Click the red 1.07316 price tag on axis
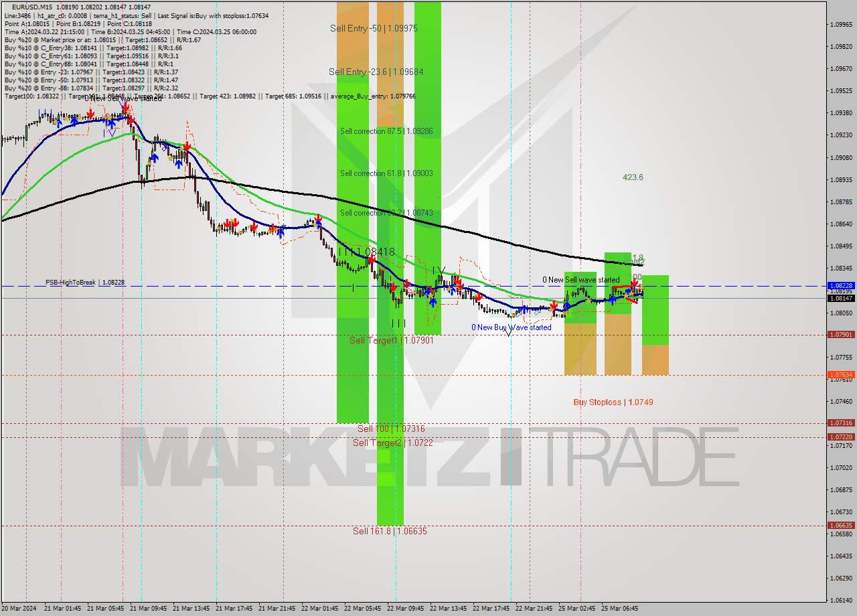 tap(841, 423)
